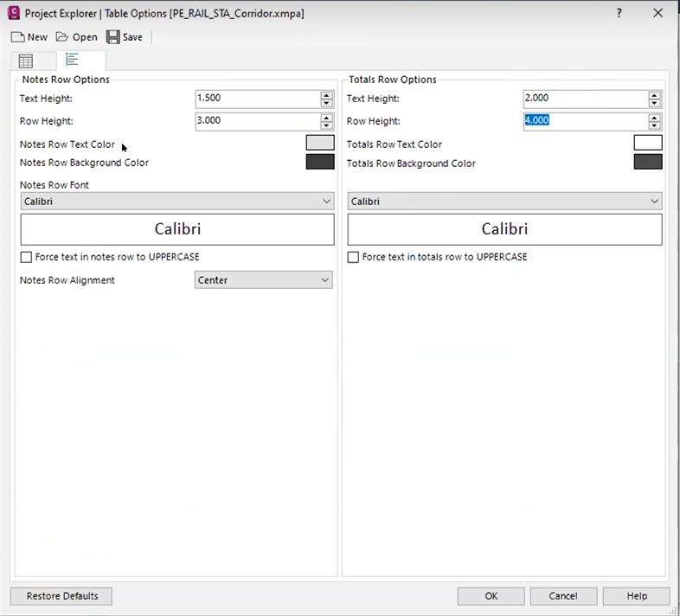Confirm the settings with OK

(x=491, y=596)
